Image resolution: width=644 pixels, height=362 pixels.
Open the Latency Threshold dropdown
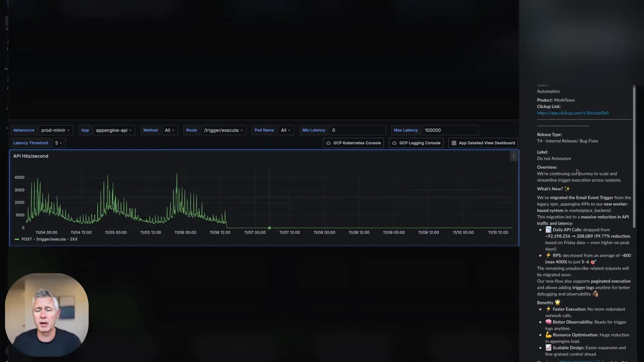58,143
